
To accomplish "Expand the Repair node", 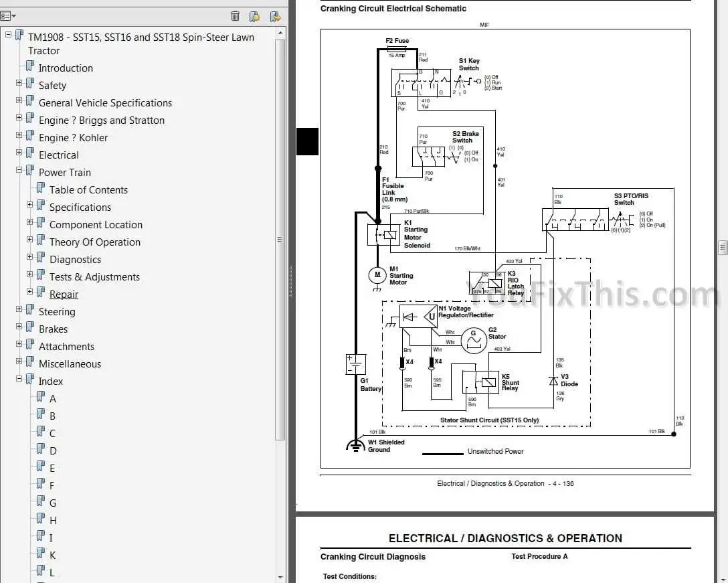I will pos(29,291).
